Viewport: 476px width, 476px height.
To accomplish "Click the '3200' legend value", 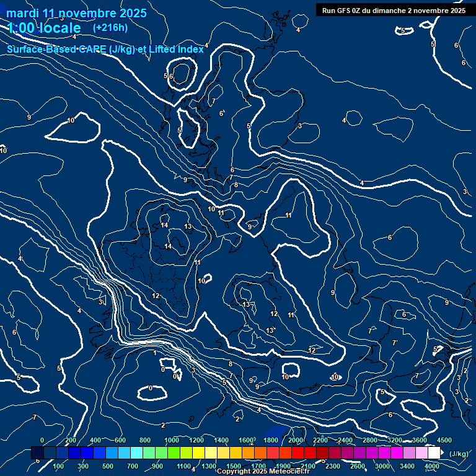I will tap(395, 440).
